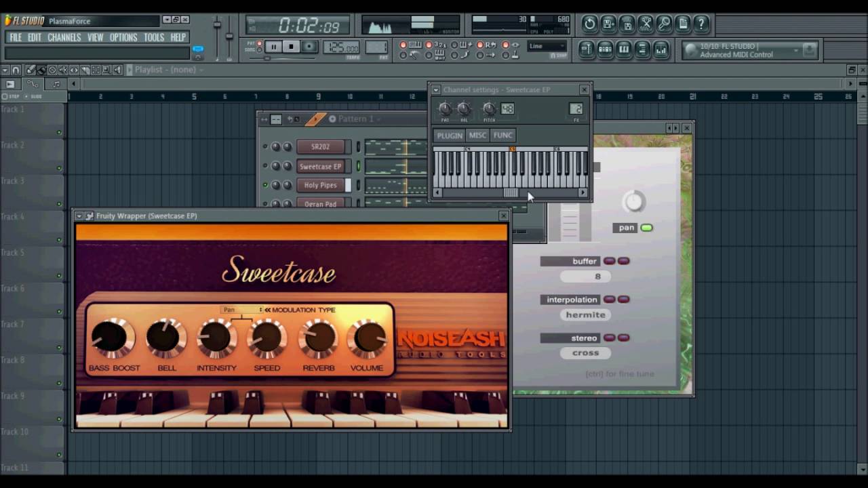Viewport: 868px width, 488px height.
Task: Open the playlist options arrow menu
Action: 5,69
